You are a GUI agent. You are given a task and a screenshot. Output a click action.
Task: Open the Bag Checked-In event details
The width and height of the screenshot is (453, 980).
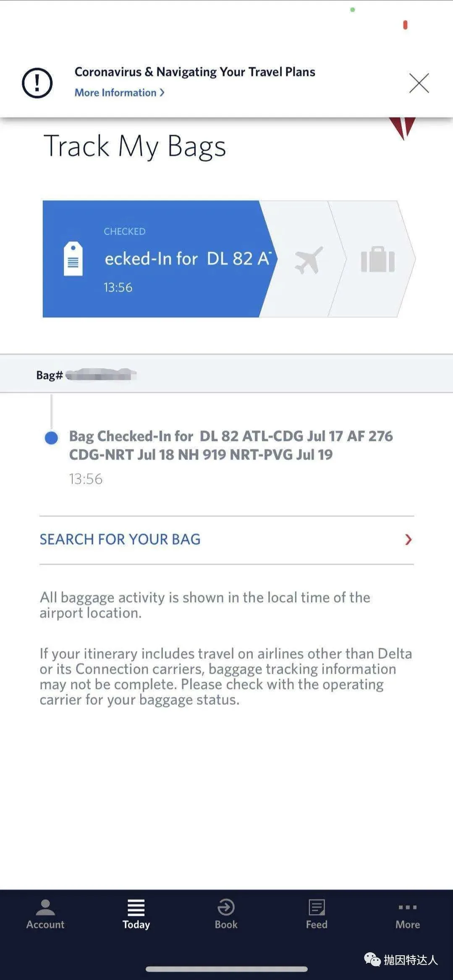point(230,445)
